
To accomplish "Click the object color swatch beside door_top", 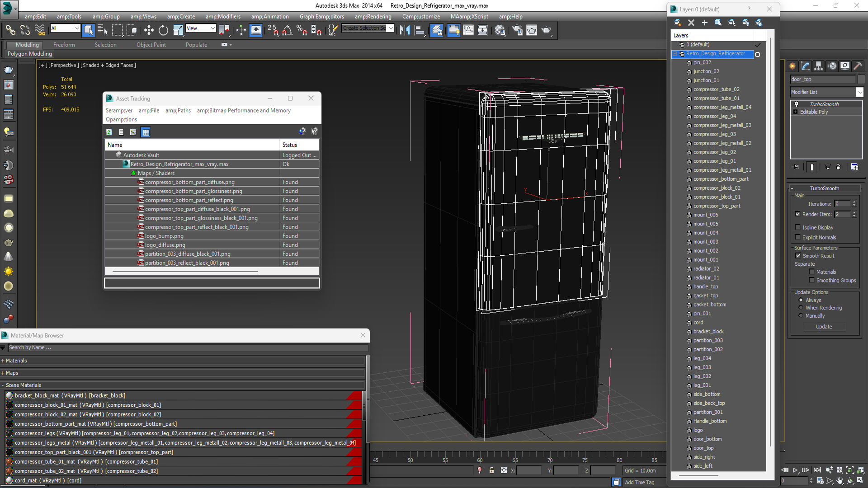I will click(x=861, y=80).
